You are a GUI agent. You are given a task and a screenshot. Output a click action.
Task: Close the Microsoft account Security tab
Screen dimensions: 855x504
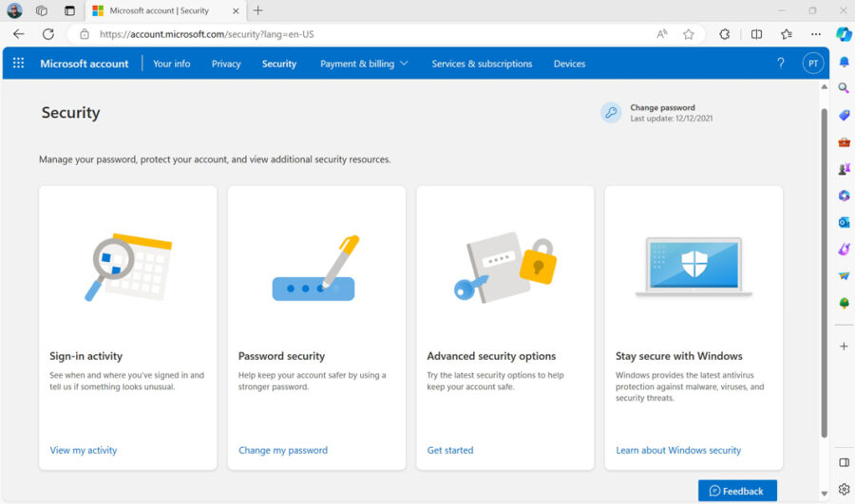point(236,10)
